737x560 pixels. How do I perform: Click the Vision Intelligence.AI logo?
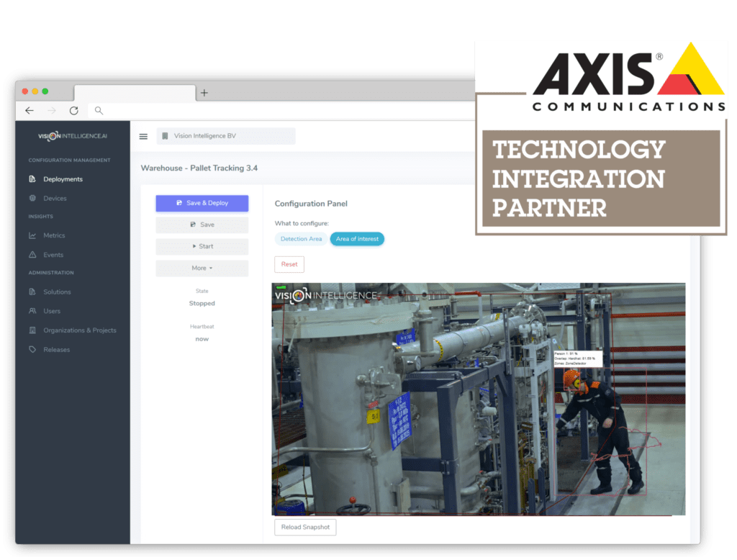click(x=73, y=135)
